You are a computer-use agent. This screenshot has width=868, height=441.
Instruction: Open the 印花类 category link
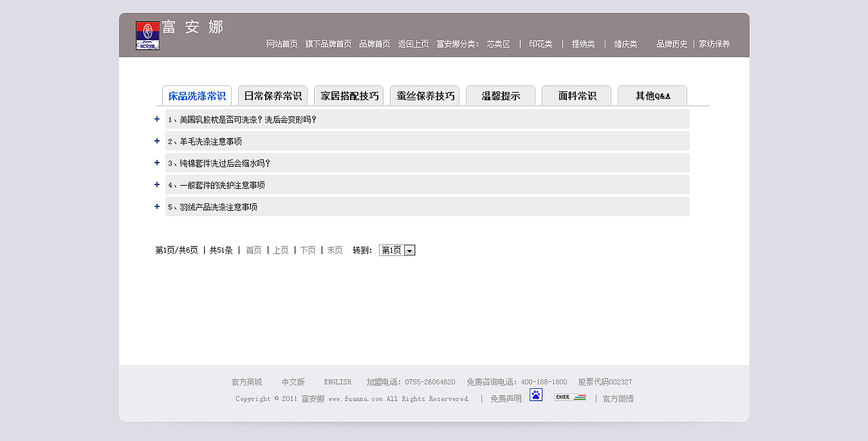(540, 44)
